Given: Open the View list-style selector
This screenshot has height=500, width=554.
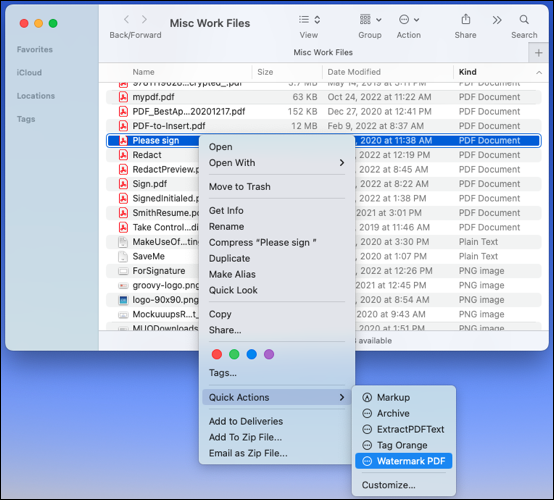Looking at the screenshot, I should (309, 19).
